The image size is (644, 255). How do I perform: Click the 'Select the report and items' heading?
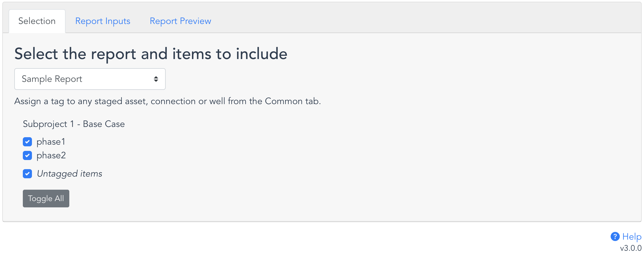pos(151,54)
